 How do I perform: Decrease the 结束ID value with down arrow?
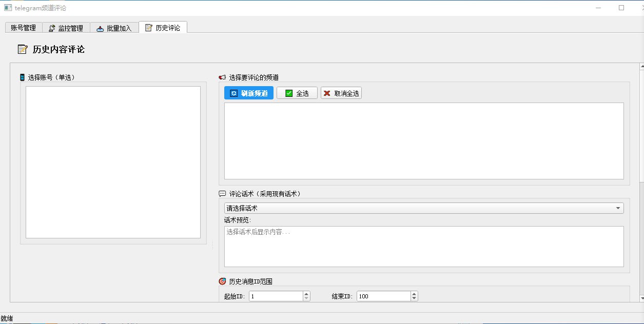(x=414, y=298)
